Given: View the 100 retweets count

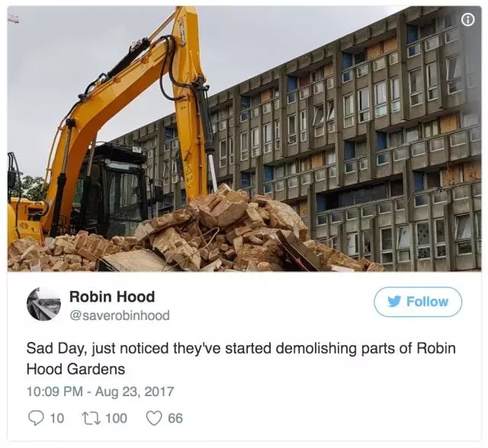Looking at the screenshot, I should [x=116, y=418].
